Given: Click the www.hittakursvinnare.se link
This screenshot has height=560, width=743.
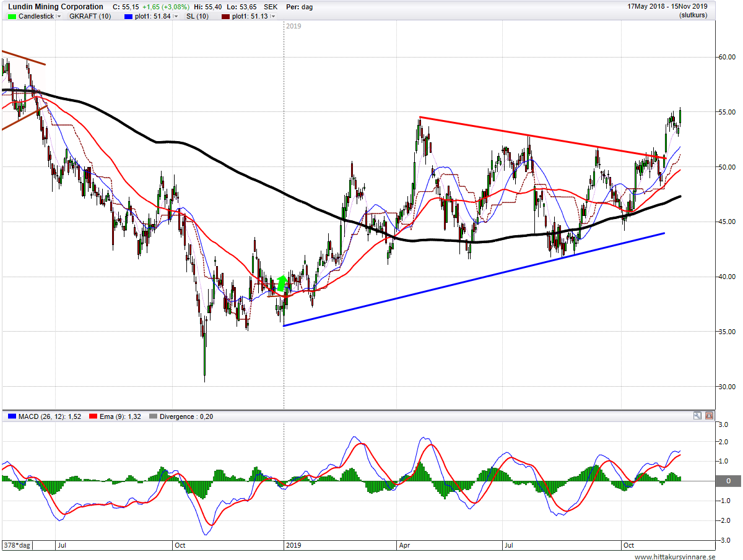Looking at the screenshot, I should pos(675,557).
